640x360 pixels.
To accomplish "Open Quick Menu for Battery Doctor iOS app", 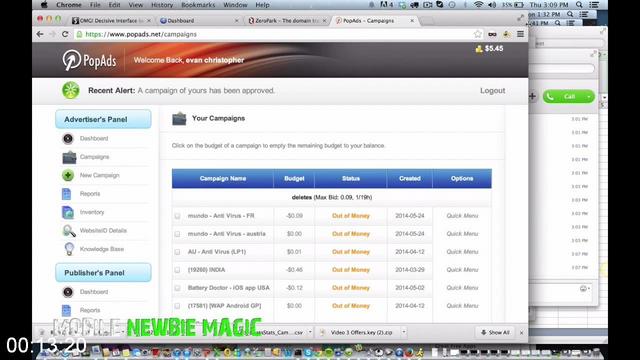I will click(x=462, y=288).
